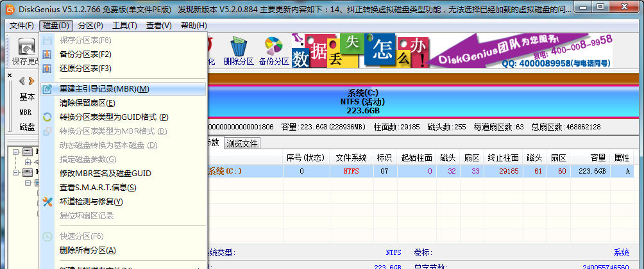644x269 pixels.
Task: Switch to the 浏览文件 tab
Action: [x=242, y=143]
